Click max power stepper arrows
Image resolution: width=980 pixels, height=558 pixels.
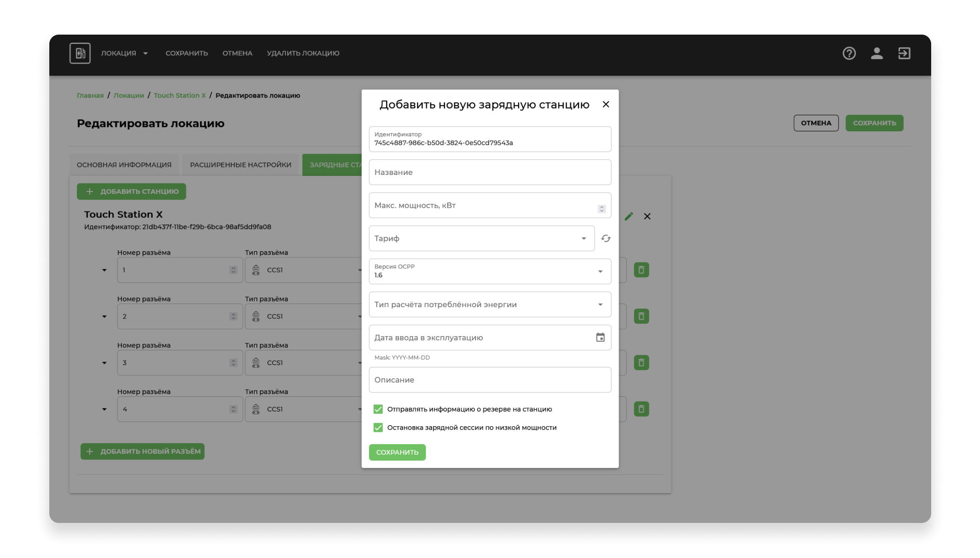pyautogui.click(x=601, y=209)
